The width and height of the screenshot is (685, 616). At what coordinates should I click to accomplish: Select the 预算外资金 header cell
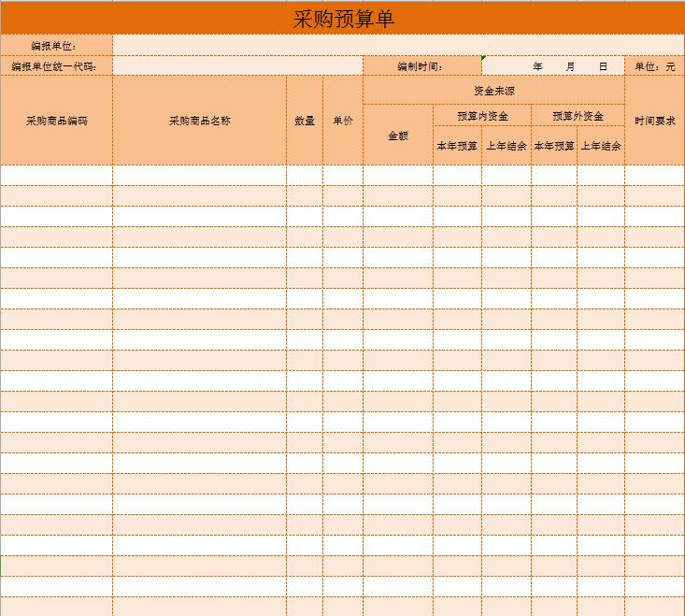coord(578,116)
